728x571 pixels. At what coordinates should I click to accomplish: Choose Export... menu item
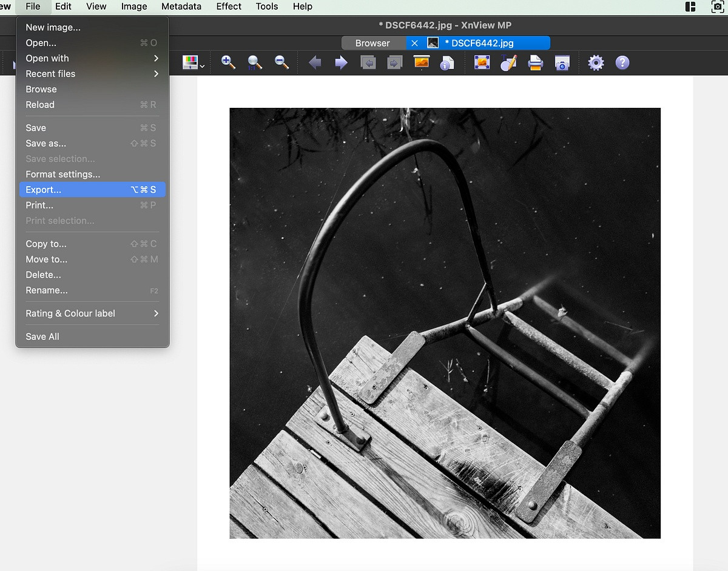pyautogui.click(x=92, y=190)
